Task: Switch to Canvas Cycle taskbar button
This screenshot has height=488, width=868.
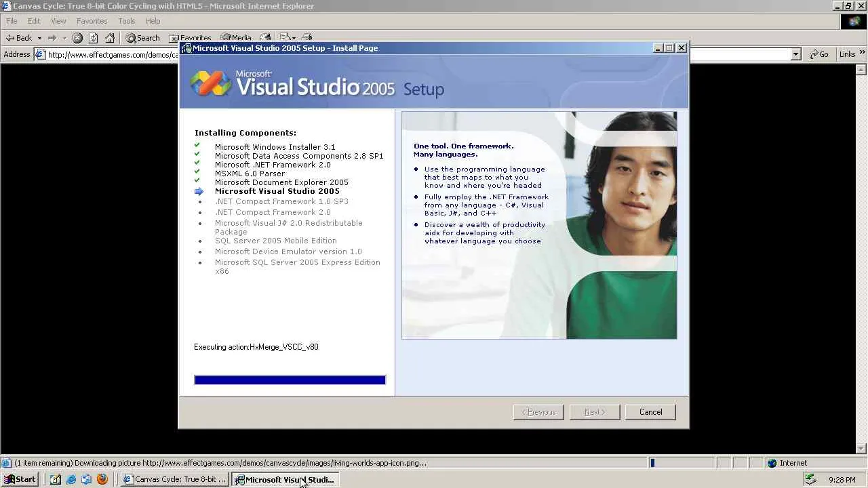Action: click(175, 479)
